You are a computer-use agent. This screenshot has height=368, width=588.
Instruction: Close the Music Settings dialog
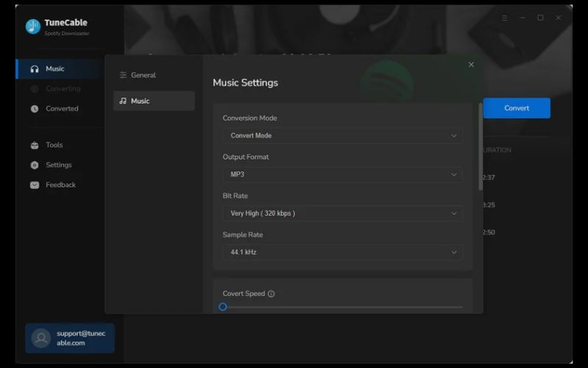coord(471,65)
